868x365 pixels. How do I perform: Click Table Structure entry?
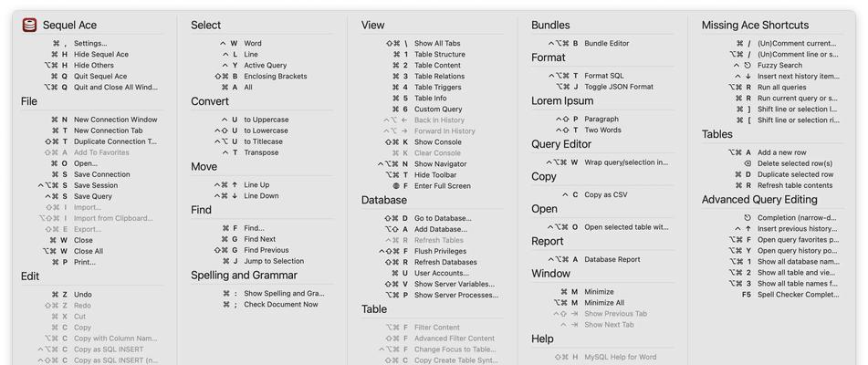440,54
